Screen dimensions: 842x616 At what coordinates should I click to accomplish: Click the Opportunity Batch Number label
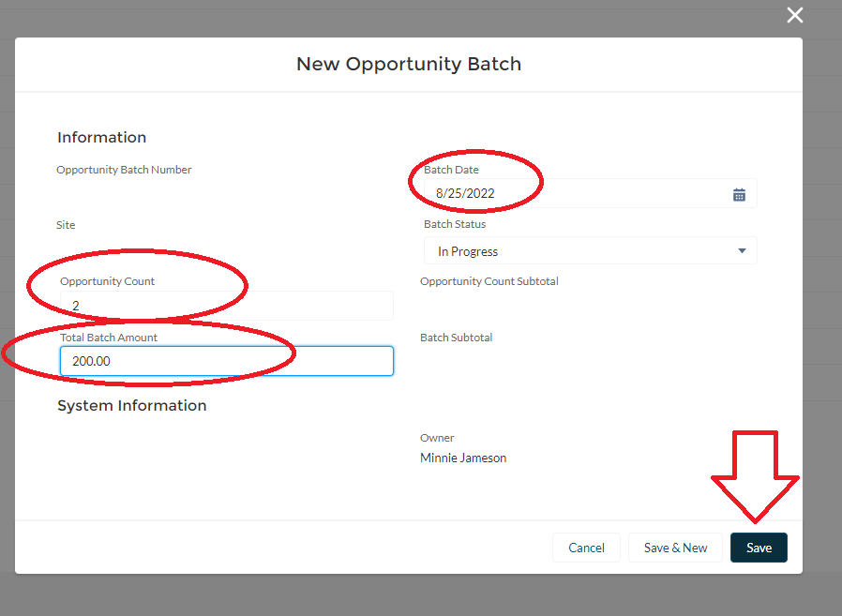pos(124,170)
